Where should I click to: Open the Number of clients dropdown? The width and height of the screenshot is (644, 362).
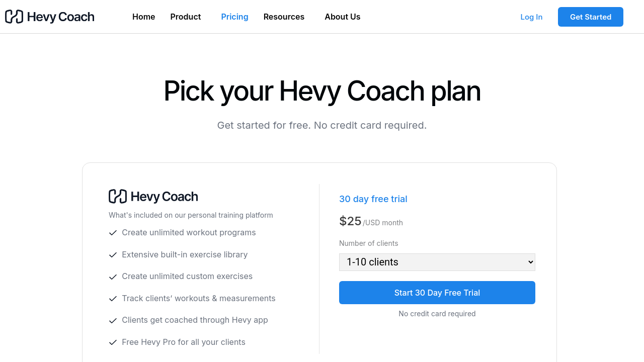437,262
